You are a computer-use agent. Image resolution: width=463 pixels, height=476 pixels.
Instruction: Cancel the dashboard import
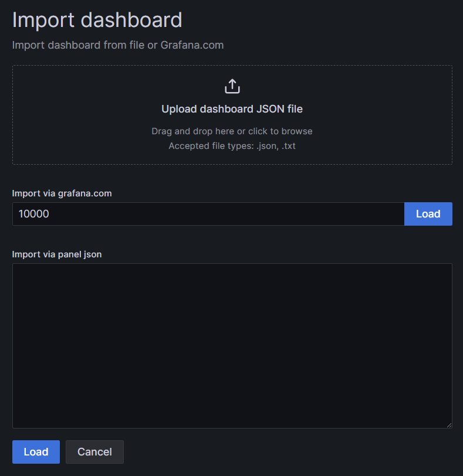[x=94, y=452]
